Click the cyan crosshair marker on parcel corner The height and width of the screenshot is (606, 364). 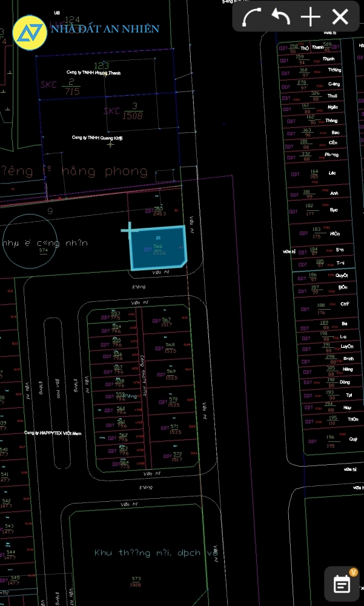point(129,230)
